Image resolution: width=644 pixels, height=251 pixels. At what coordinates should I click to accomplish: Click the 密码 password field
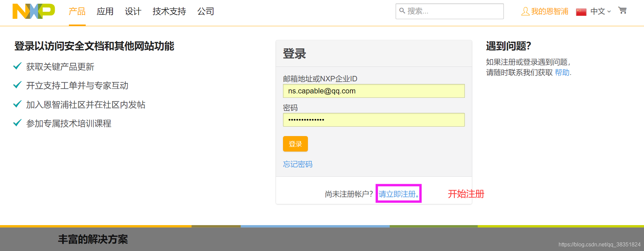pyautogui.click(x=374, y=120)
